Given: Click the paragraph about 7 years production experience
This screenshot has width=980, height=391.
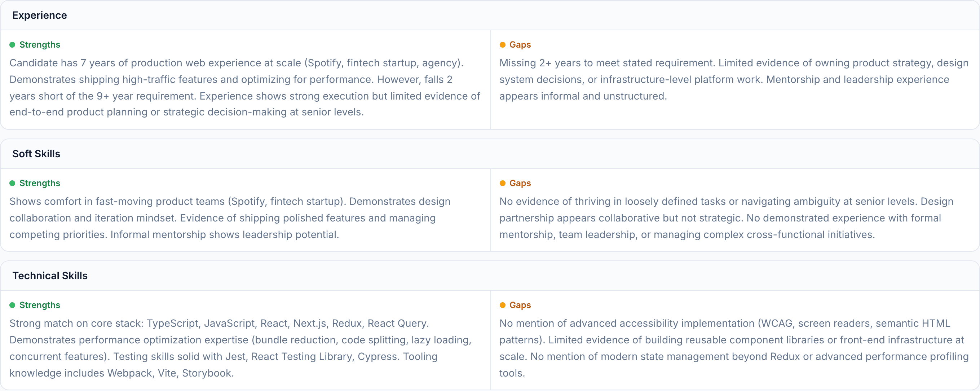Looking at the screenshot, I should pos(245,88).
